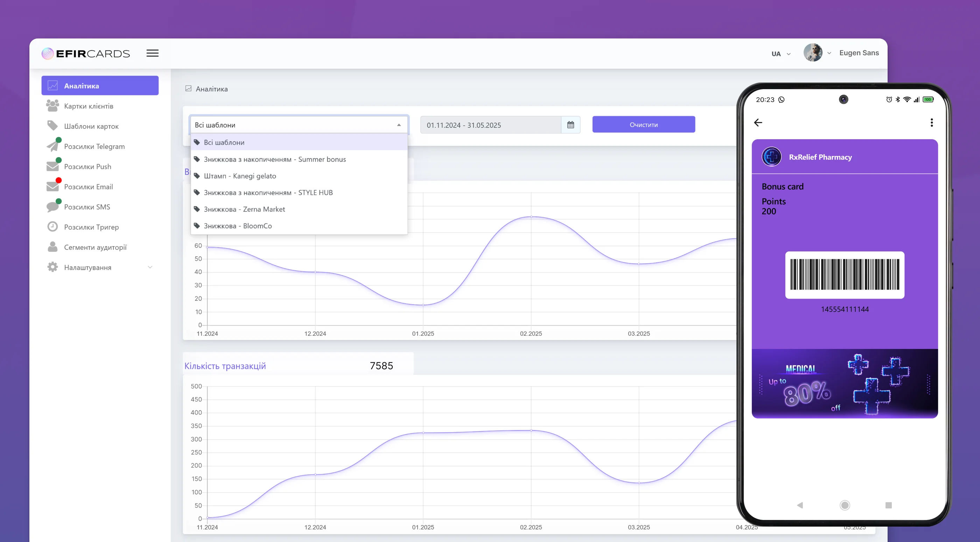980x542 pixels.
Task: Open the phone three-dot menu
Action: [x=931, y=122]
